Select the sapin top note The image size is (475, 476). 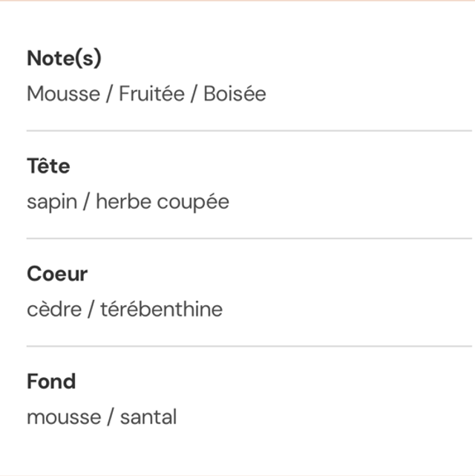point(52,202)
